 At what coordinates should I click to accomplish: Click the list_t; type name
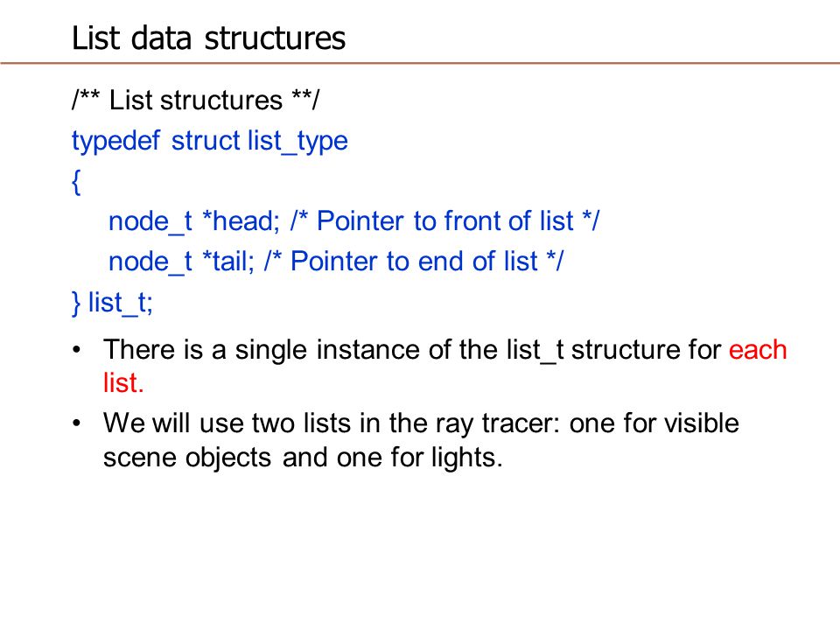[121, 304]
